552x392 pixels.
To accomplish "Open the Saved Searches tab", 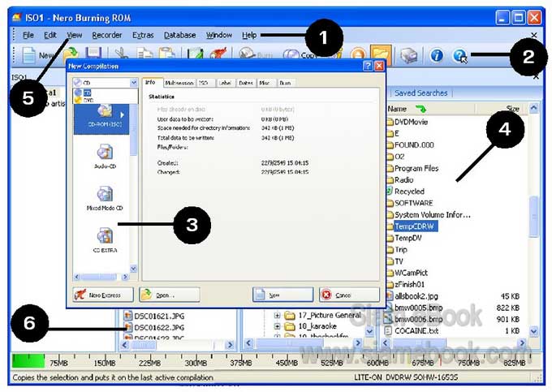I will pyautogui.click(x=420, y=93).
